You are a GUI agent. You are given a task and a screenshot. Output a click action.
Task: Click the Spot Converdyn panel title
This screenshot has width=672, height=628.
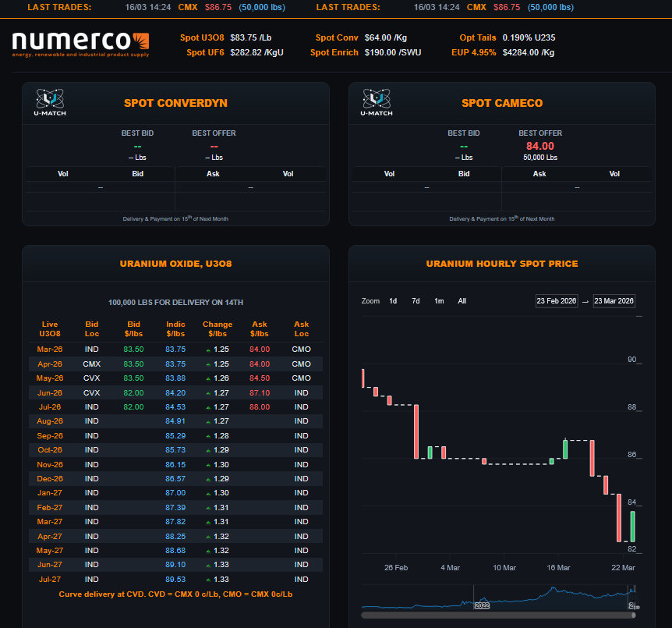(175, 103)
